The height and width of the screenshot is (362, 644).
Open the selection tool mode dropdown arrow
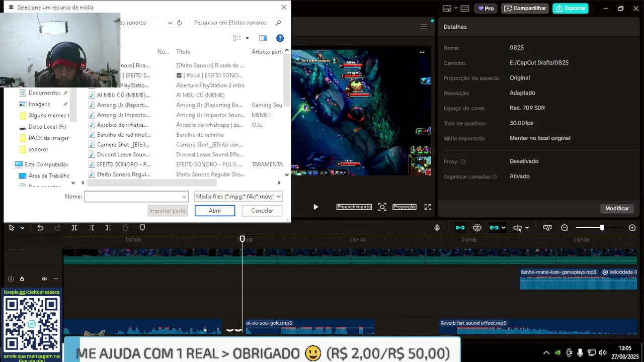coord(22,228)
